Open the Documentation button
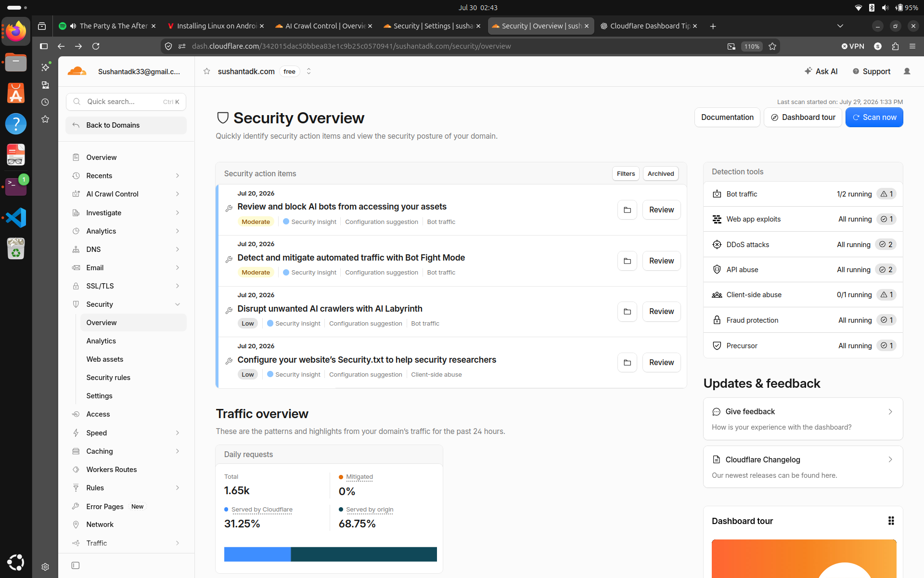This screenshot has height=578, width=924. 727,118
